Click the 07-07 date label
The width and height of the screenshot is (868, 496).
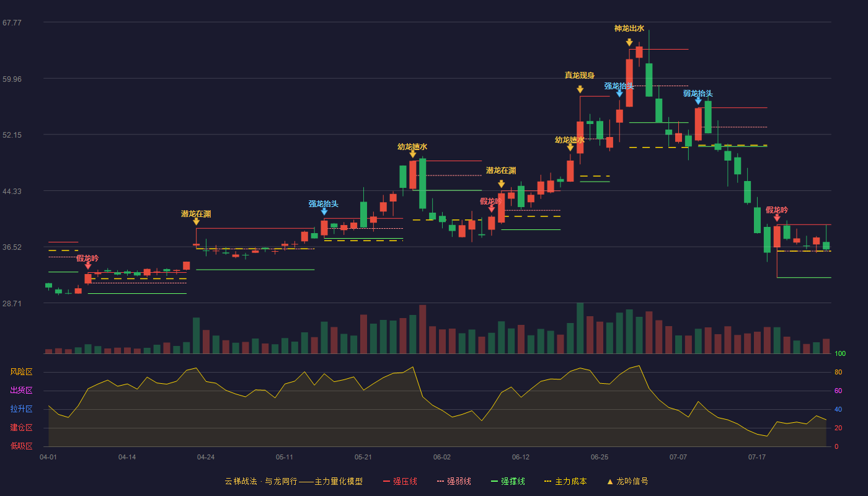tap(678, 457)
